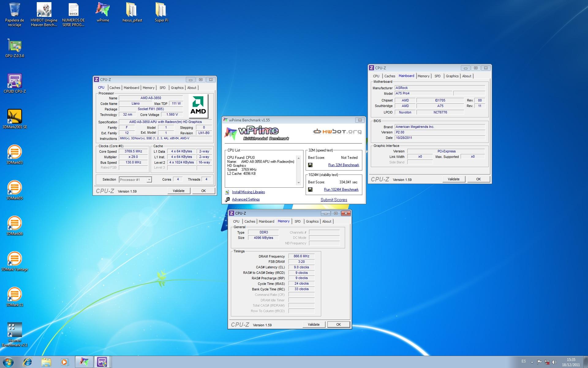Open the 3DMark05 shortcut

click(x=14, y=190)
